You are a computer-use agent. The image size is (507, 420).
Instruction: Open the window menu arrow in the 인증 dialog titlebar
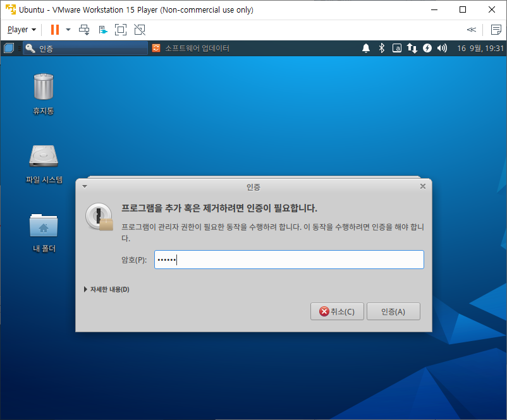85,186
